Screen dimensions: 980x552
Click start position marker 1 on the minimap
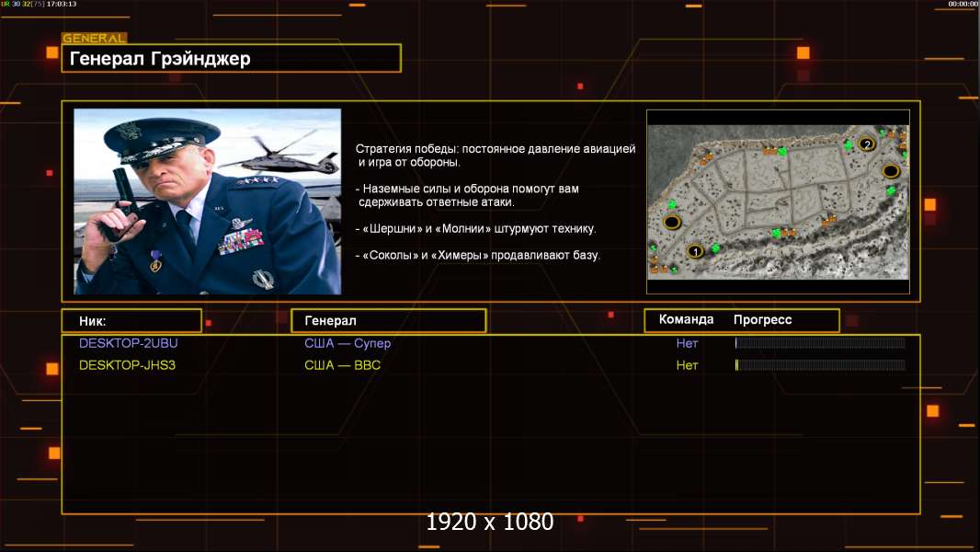pyautogui.click(x=696, y=250)
